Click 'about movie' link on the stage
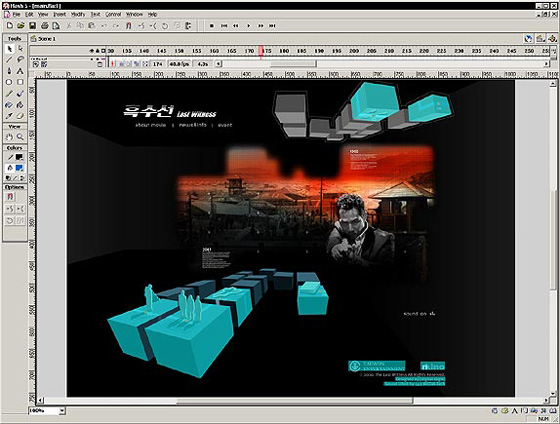Image resolution: width=560 pixels, height=424 pixels. [x=150, y=125]
